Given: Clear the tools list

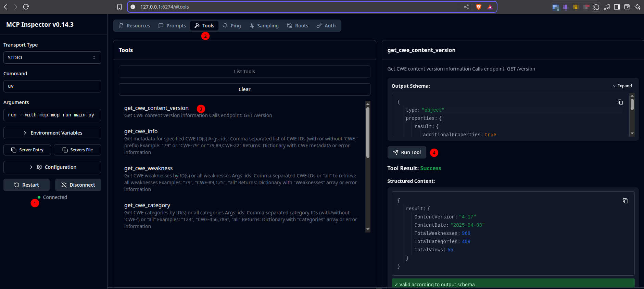Looking at the screenshot, I should click(244, 89).
